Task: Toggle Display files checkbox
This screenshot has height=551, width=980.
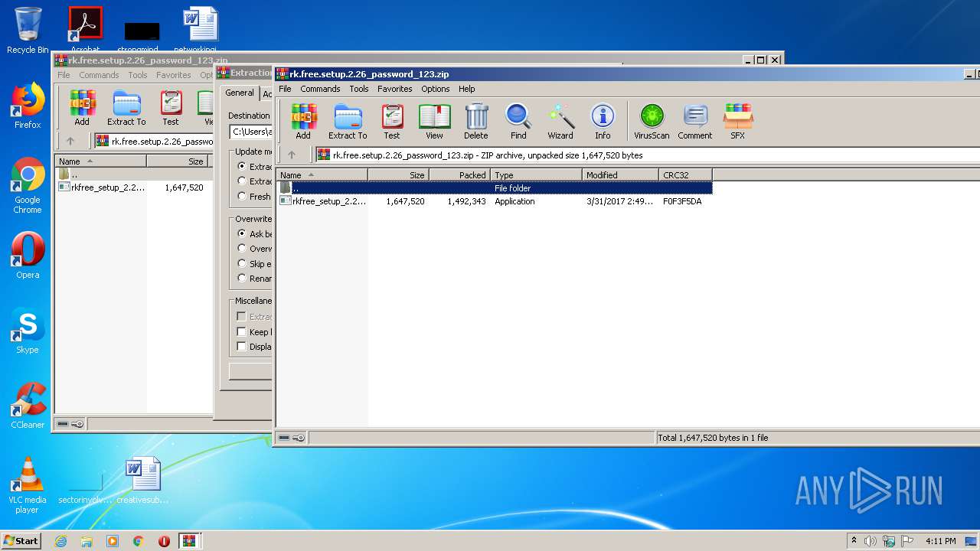Action: (x=242, y=346)
